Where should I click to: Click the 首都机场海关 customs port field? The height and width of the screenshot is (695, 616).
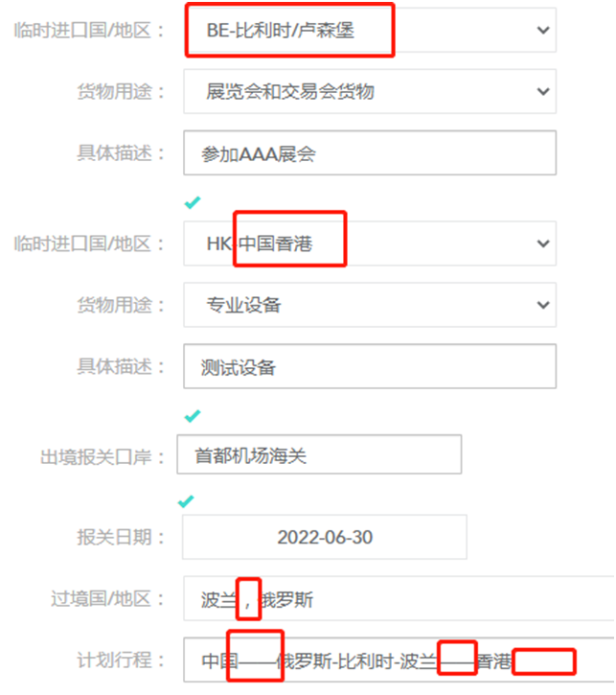[318, 455]
